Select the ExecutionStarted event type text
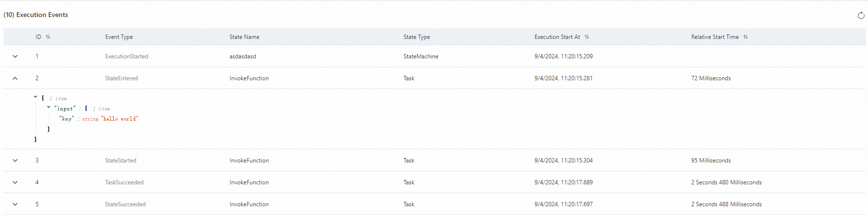 pos(126,56)
